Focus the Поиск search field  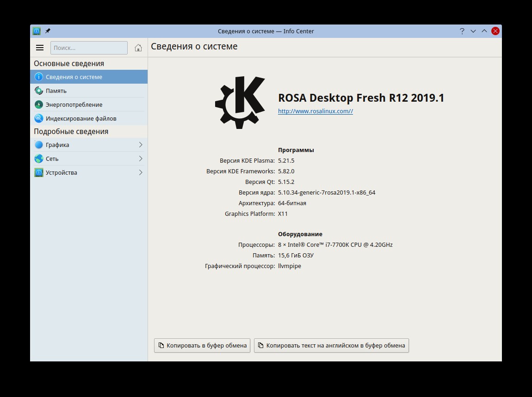point(89,48)
